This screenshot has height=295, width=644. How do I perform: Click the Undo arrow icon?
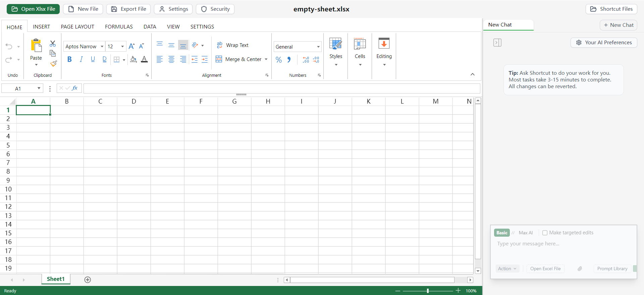coord(9,46)
